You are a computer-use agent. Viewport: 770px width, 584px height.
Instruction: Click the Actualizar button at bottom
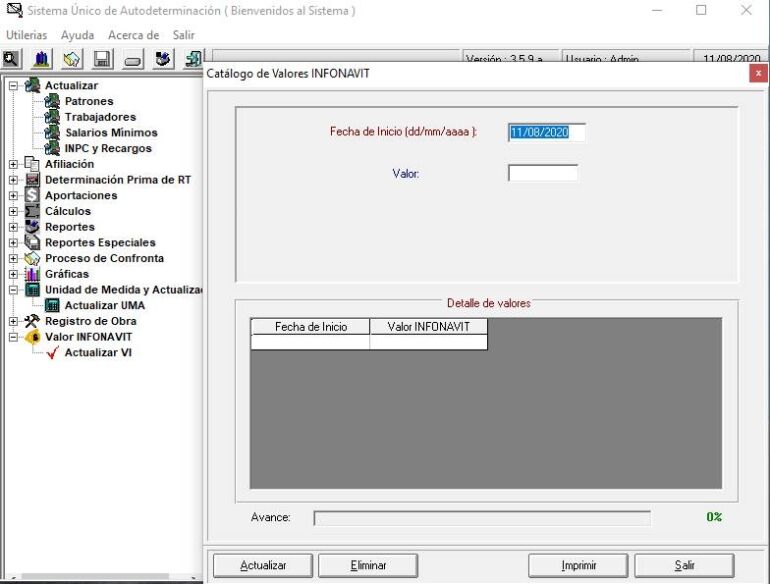[263, 565]
